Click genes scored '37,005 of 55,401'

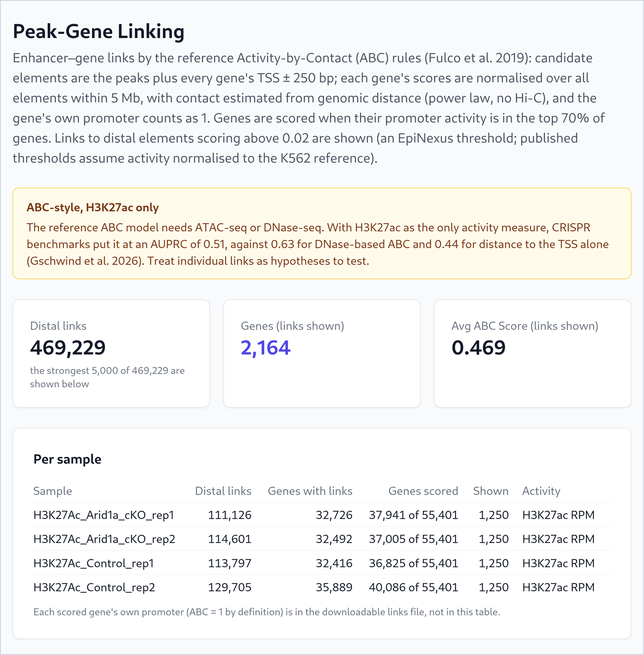pos(414,539)
